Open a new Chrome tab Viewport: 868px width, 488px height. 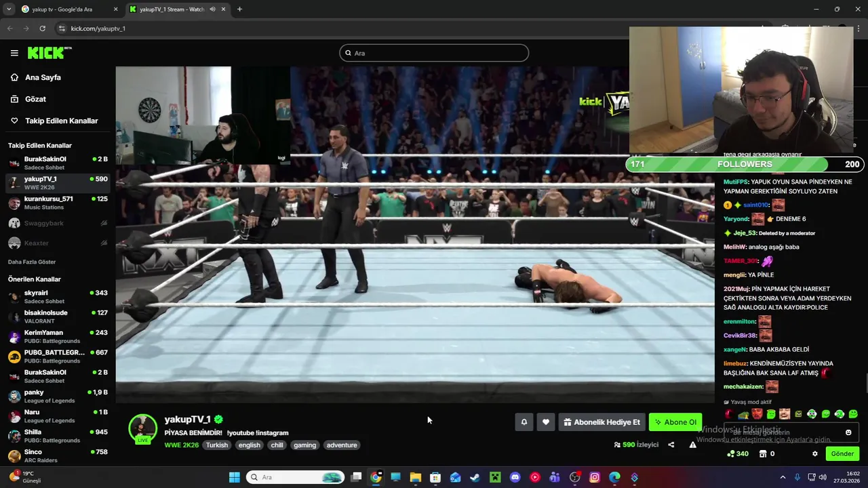pos(239,9)
